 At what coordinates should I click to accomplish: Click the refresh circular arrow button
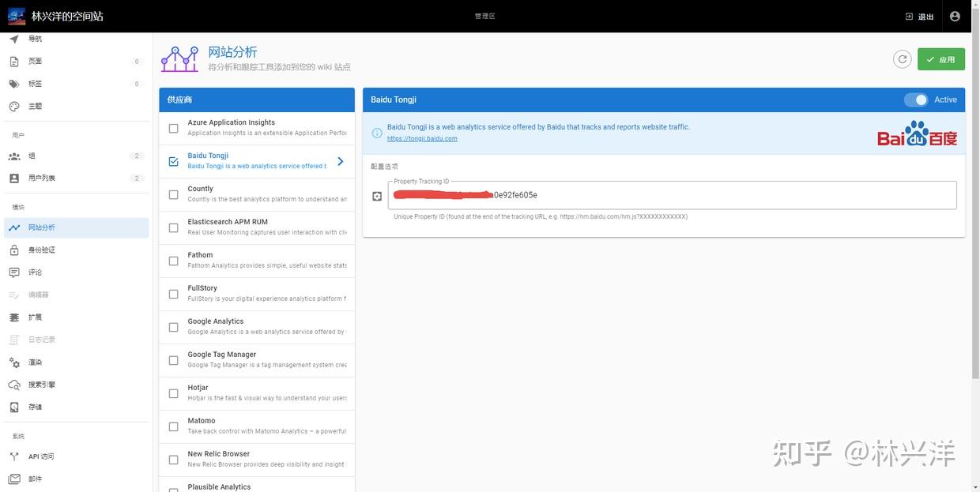click(902, 59)
